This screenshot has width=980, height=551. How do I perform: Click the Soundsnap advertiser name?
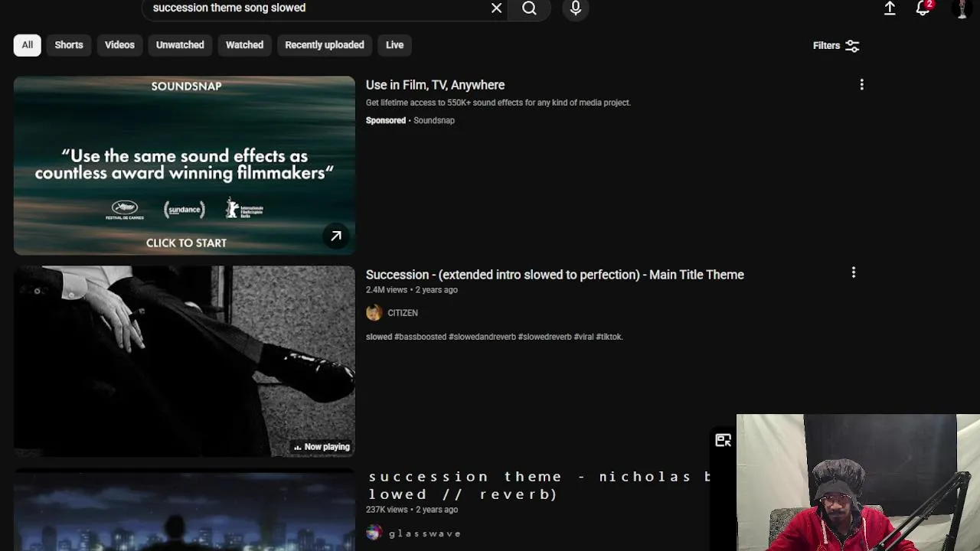[434, 120]
